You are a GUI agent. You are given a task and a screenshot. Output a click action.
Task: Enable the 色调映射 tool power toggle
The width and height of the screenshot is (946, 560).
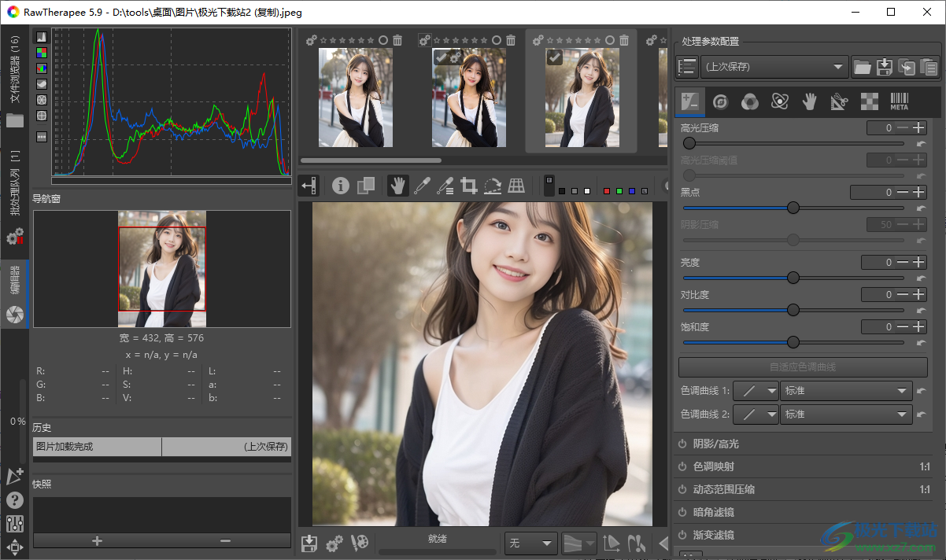(682, 466)
